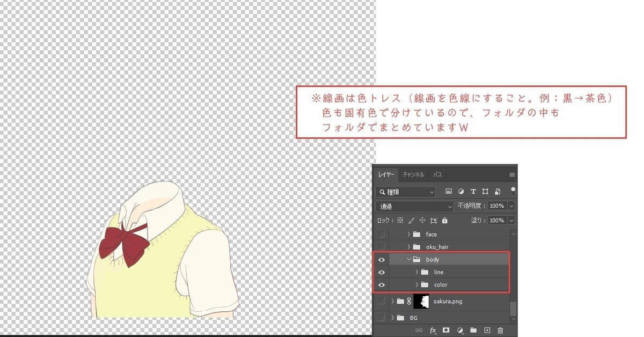Open the 不透明度 opacity dropdown arrow
644x337 pixels.
click(511, 206)
